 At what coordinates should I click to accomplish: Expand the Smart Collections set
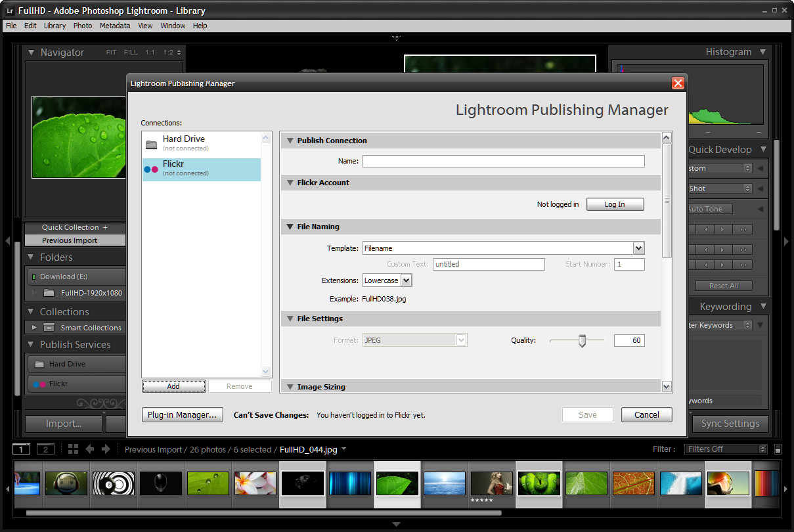point(34,327)
